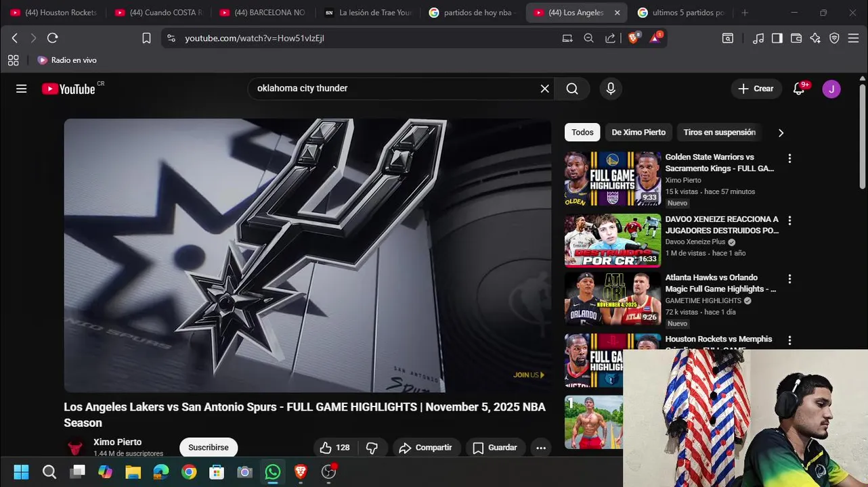Open options for Golden State Warriors video
The image size is (868, 487).
coord(789,158)
